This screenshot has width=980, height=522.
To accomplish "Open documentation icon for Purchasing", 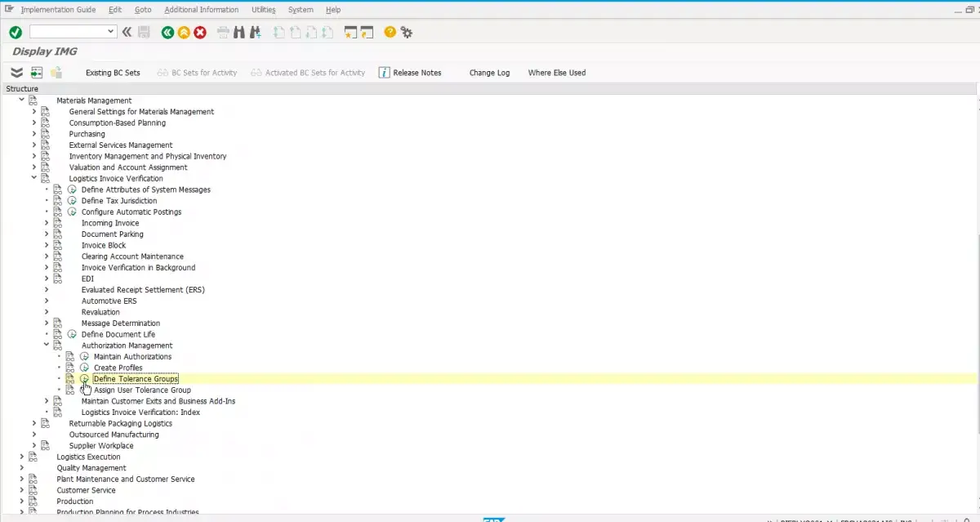I will pyautogui.click(x=46, y=134).
